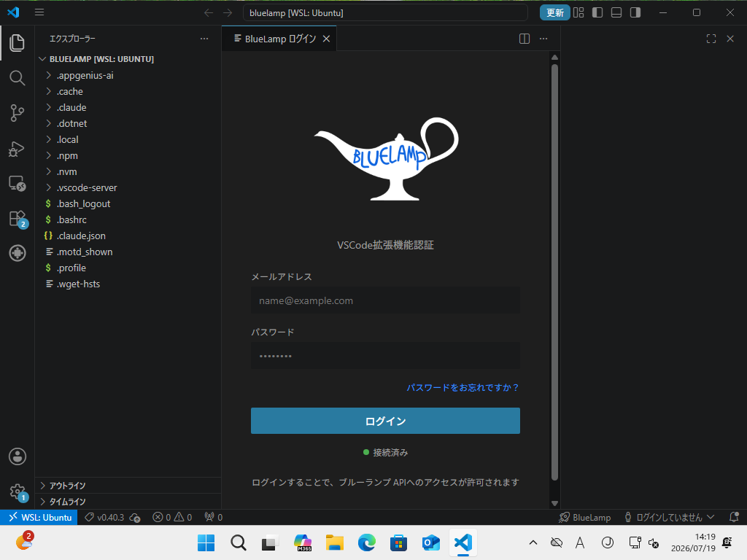The width and height of the screenshot is (747, 560).
Task: Close the BlueLamp ログイン tab
Action: 326,39
